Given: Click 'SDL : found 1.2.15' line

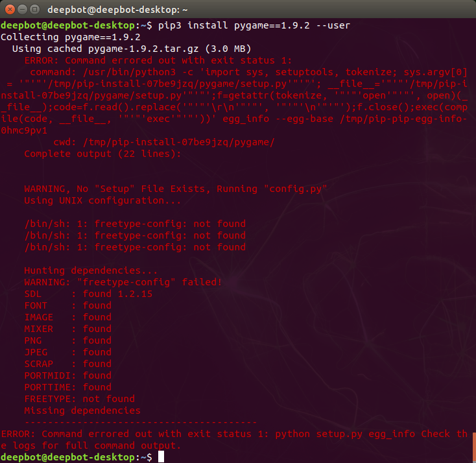Looking at the screenshot, I should [88, 294].
